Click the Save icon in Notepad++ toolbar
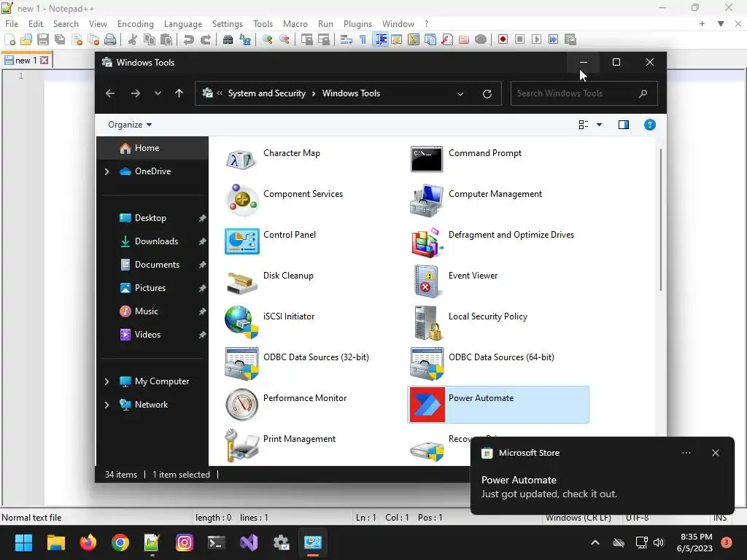 [43, 39]
